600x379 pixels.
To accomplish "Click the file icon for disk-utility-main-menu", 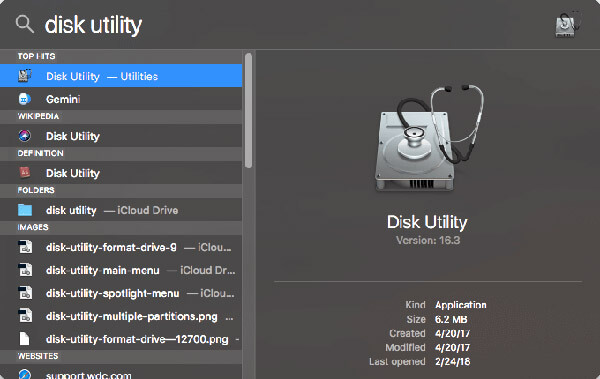I will [25, 270].
